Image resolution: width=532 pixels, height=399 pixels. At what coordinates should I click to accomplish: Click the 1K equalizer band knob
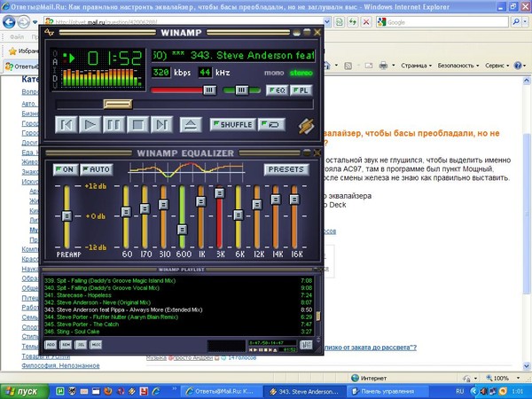[201, 201]
